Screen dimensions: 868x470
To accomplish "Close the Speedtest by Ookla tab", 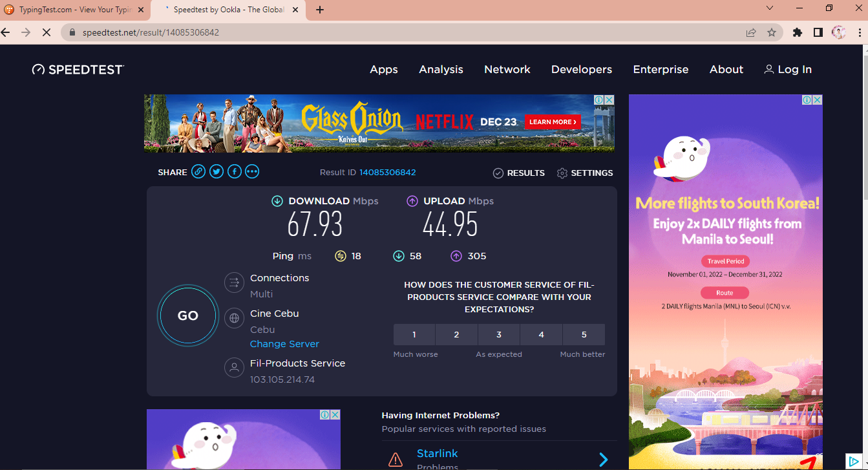I will coord(296,10).
